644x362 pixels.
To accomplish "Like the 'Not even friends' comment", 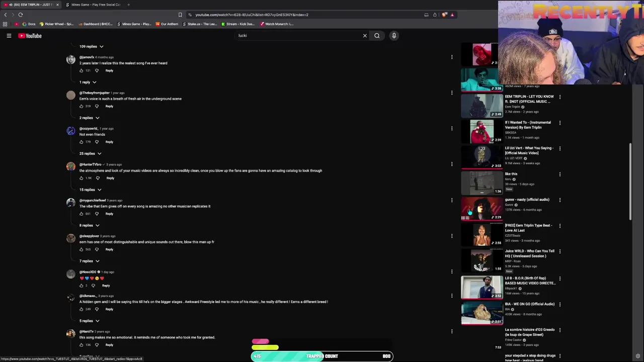I will tap(82, 142).
